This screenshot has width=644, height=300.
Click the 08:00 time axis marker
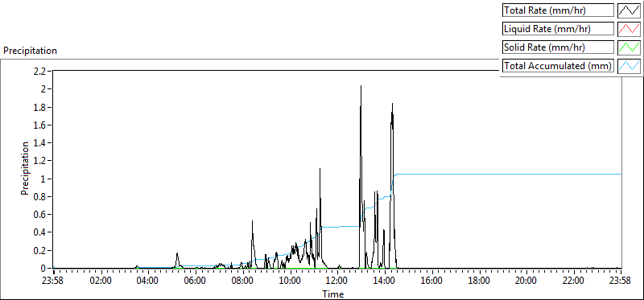click(x=243, y=282)
